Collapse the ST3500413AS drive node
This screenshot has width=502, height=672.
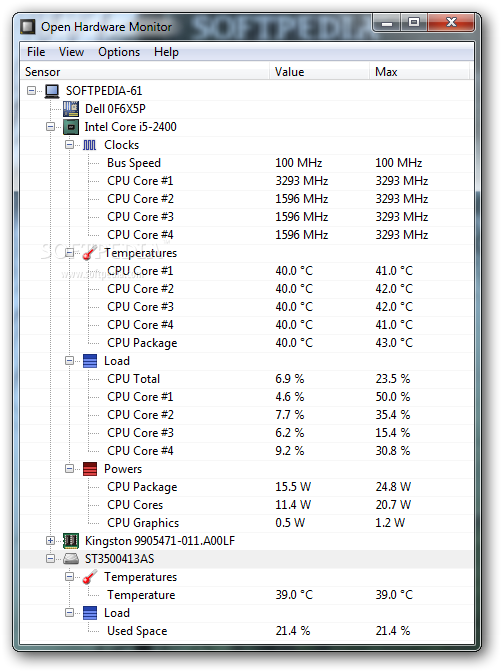click(x=51, y=559)
